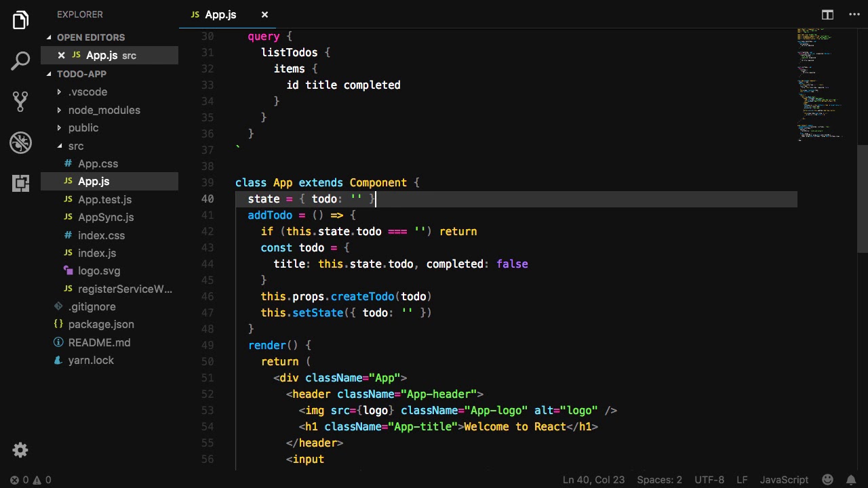Viewport: 868px width, 488px height.
Task: Click the editor vertical scrollbar thumb
Action: click(x=863, y=198)
